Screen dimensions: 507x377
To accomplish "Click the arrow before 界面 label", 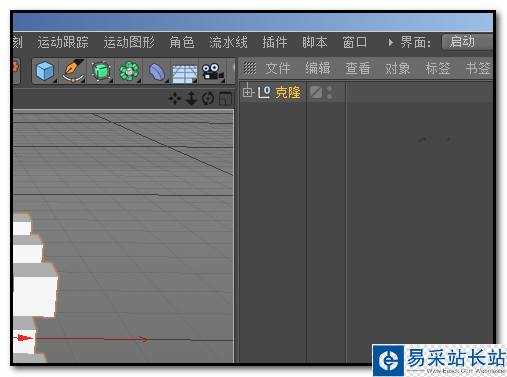I will coord(390,43).
